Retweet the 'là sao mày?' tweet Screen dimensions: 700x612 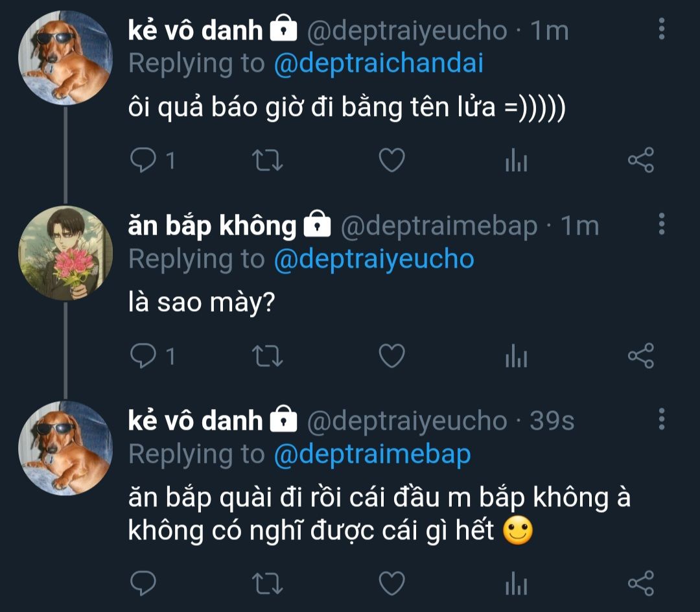coord(266,356)
